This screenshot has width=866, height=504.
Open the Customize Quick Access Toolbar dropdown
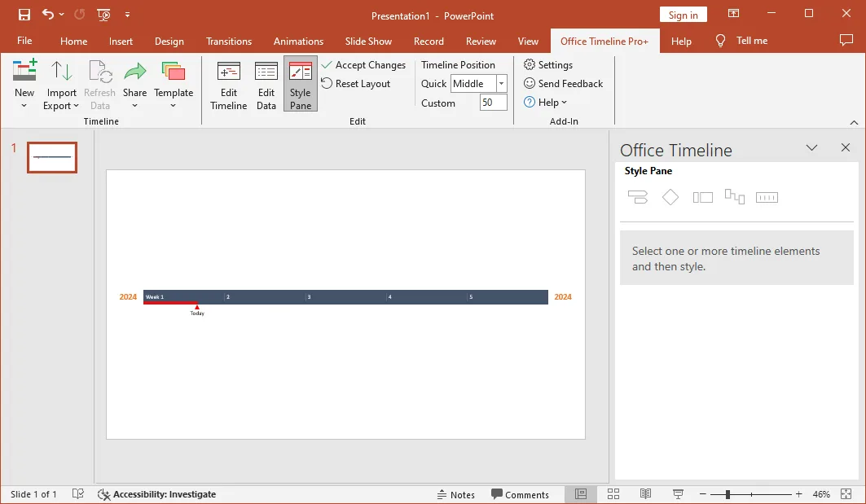tap(128, 15)
